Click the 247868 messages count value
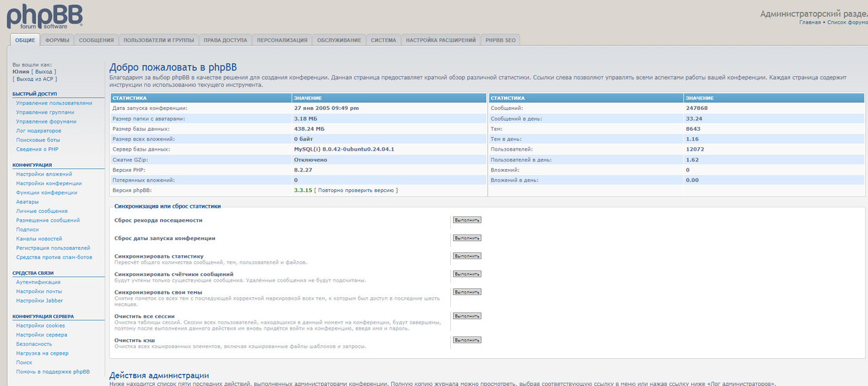The height and width of the screenshot is (386, 868). tap(696, 108)
